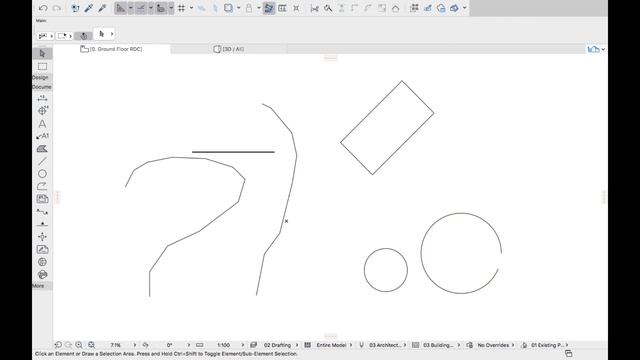
Task: Select the Marquee rectangle tool
Action: (x=42, y=67)
